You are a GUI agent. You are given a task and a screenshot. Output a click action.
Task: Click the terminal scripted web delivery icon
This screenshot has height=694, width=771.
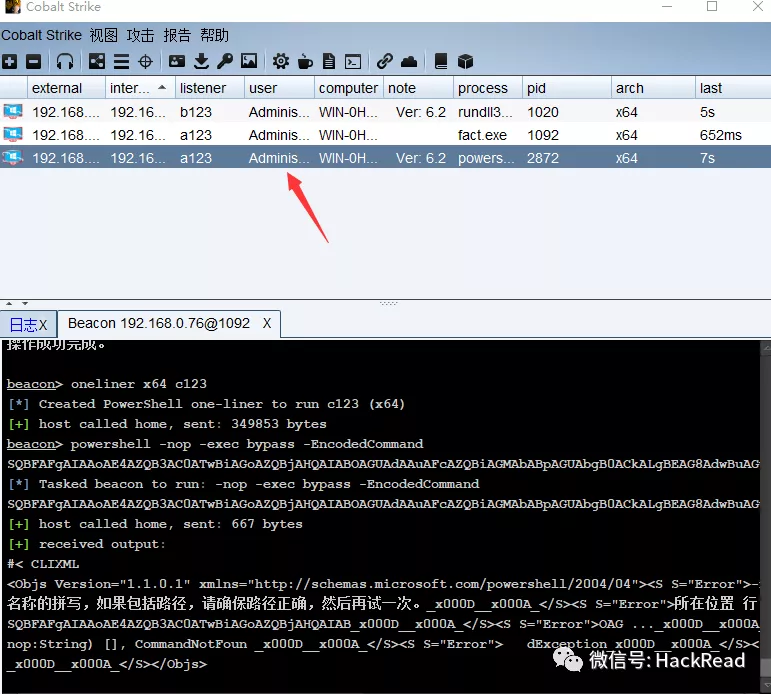(353, 61)
